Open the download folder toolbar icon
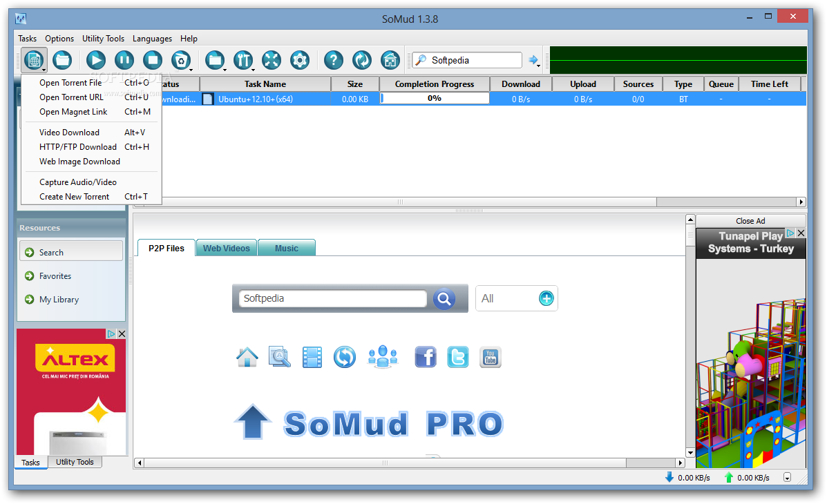827x504 pixels. [215, 60]
